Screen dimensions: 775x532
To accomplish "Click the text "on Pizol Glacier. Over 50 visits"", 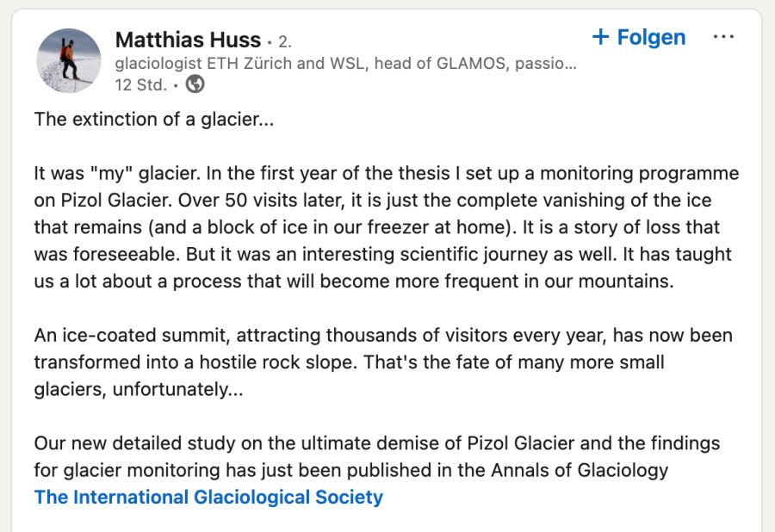I will [x=169, y=200].
